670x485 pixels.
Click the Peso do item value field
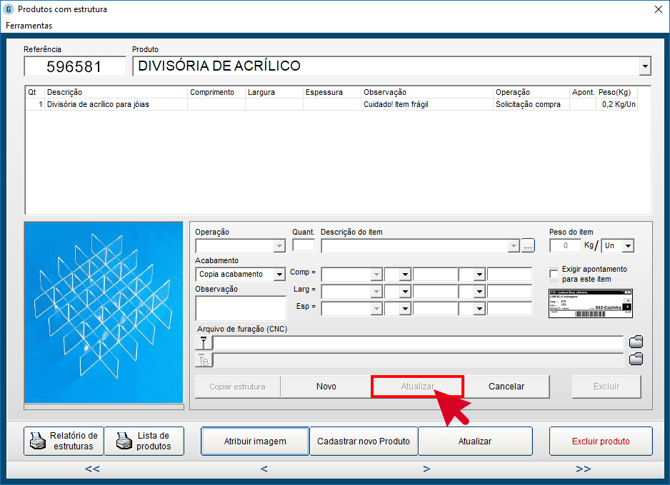(565, 246)
